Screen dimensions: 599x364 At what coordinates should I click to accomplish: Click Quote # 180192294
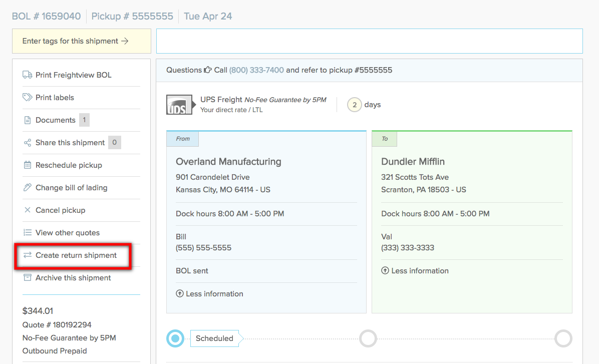(x=57, y=324)
